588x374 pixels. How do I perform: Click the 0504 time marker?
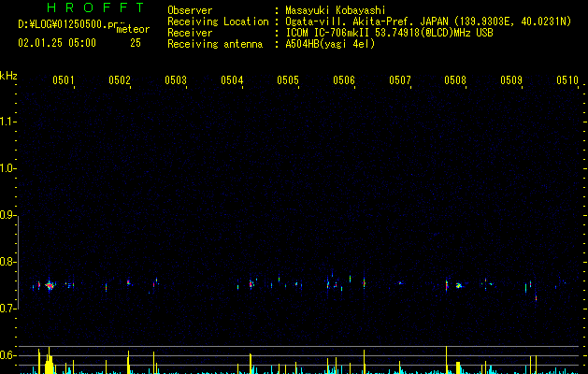(232, 79)
